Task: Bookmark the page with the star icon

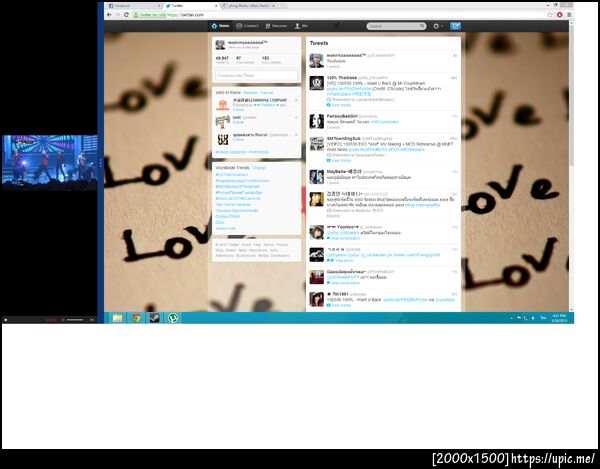Action: coord(550,15)
